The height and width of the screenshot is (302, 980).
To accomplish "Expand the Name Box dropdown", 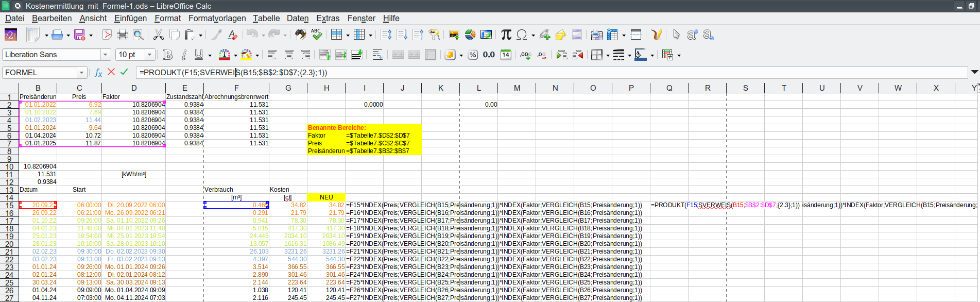I will (81, 73).
